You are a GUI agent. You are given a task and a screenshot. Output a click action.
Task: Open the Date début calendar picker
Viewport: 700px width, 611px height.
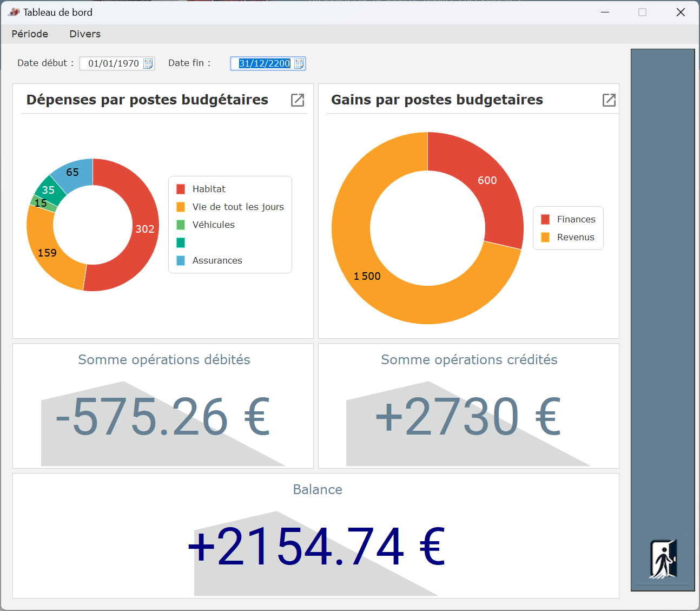click(x=148, y=64)
